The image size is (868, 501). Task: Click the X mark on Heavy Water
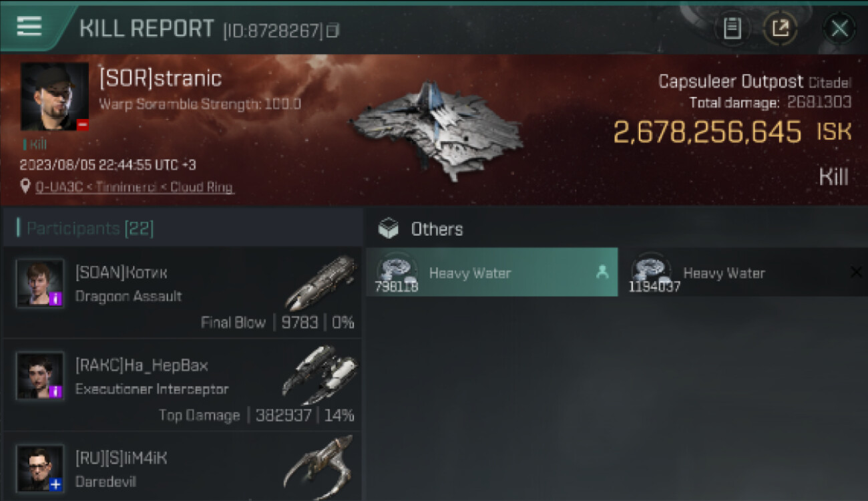(x=857, y=272)
